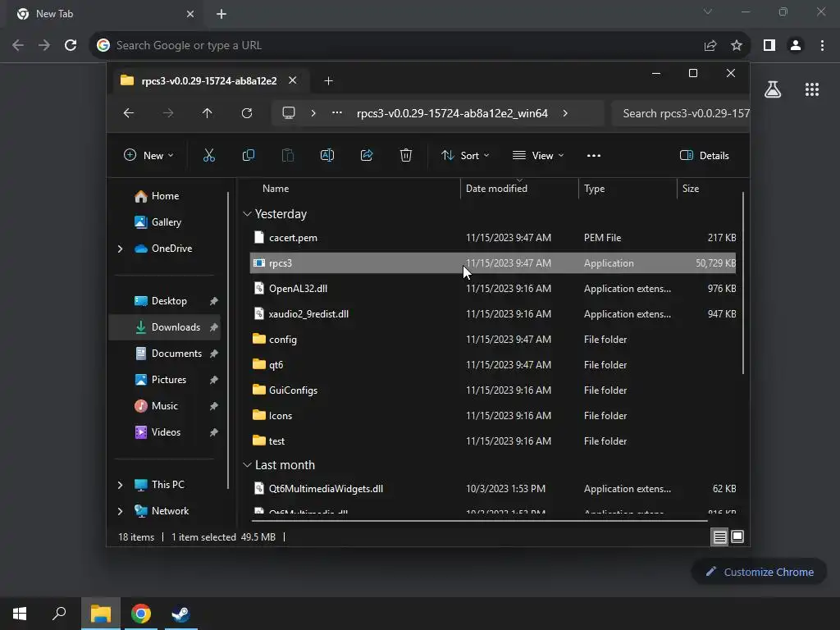This screenshot has height=630, width=840.
Task: Open Google apps grid in Chrome
Action: coord(812,89)
